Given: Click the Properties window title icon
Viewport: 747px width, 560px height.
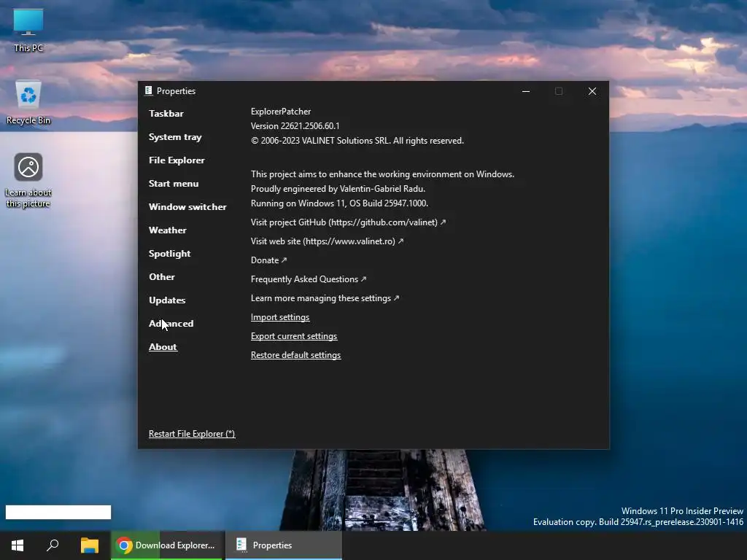Looking at the screenshot, I should pyautogui.click(x=149, y=90).
